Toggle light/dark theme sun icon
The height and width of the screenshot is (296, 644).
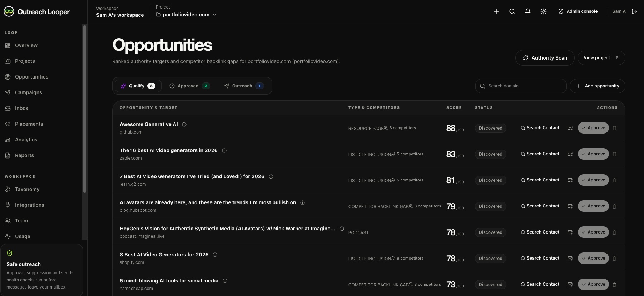click(544, 11)
